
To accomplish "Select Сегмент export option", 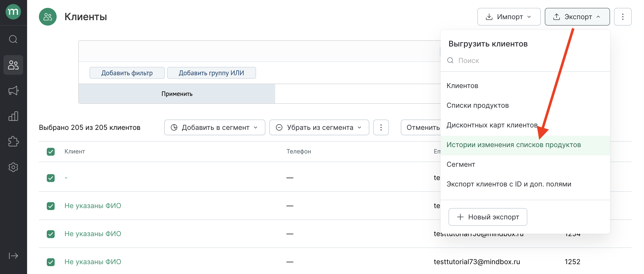I will click(525, 164).
